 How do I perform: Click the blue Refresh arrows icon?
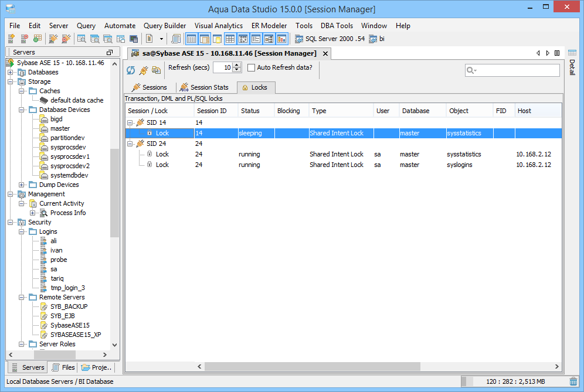(x=131, y=70)
